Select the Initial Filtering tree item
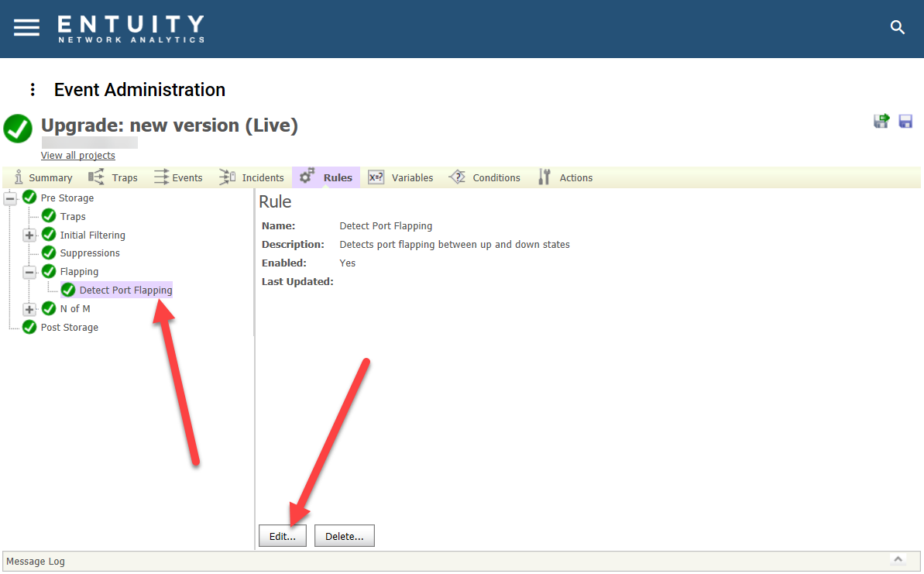Viewport: 924px width, 574px height. pyautogui.click(x=92, y=235)
